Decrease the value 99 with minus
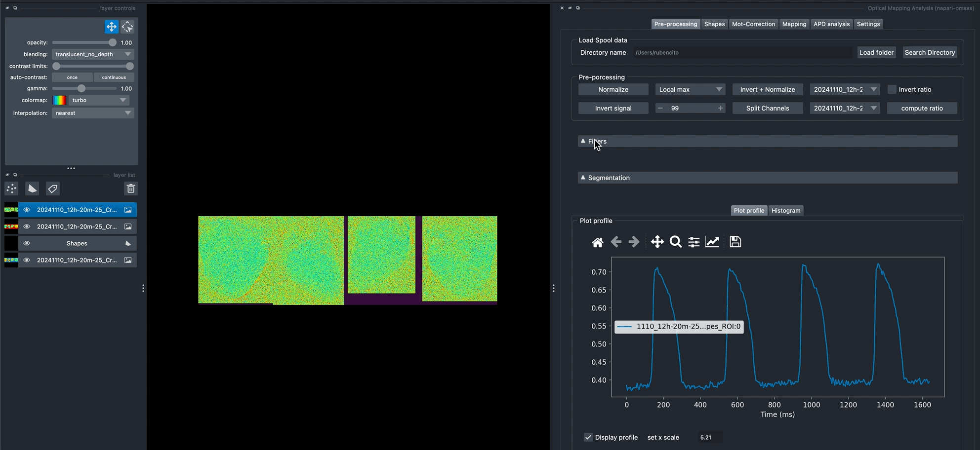 point(660,108)
